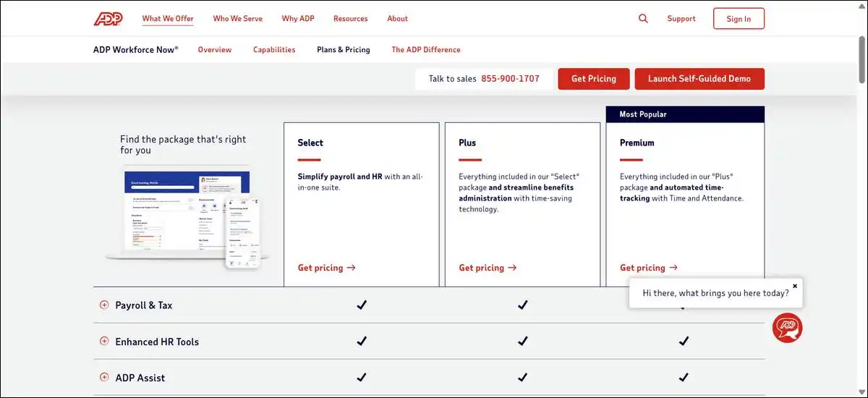Switch to the Capabilities tab
Viewport: 868px width, 398px height.
[x=274, y=50]
